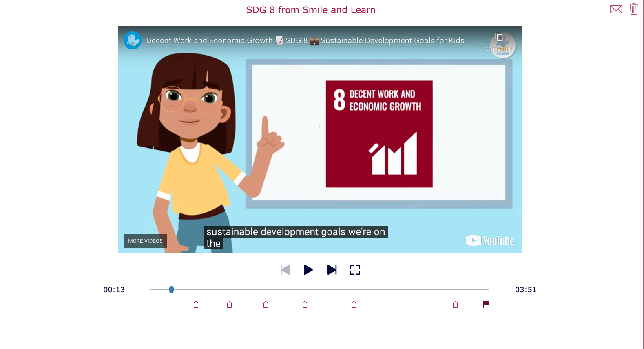Screen dimensions: 644x349
Task: Jump to the second timeline marker
Action: 230,304
